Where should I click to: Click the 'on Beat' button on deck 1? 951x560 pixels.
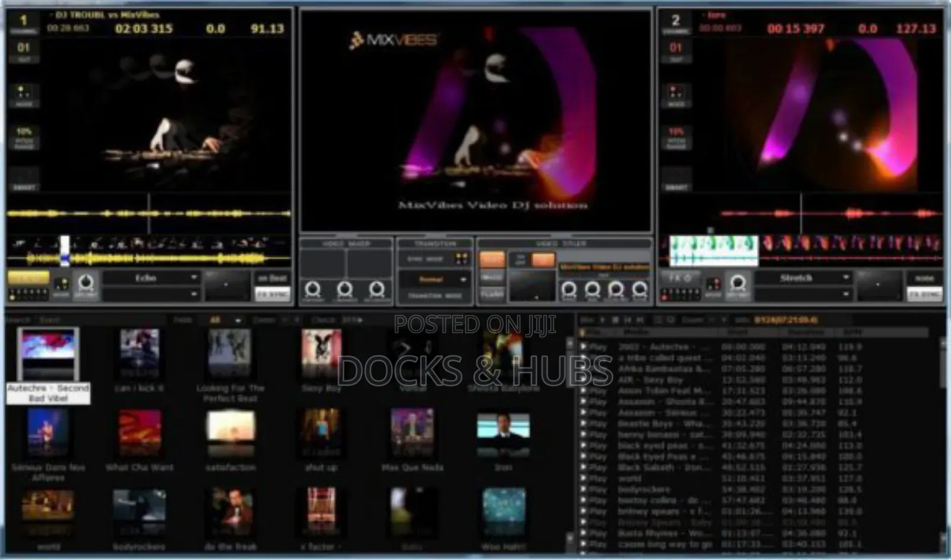tap(272, 278)
